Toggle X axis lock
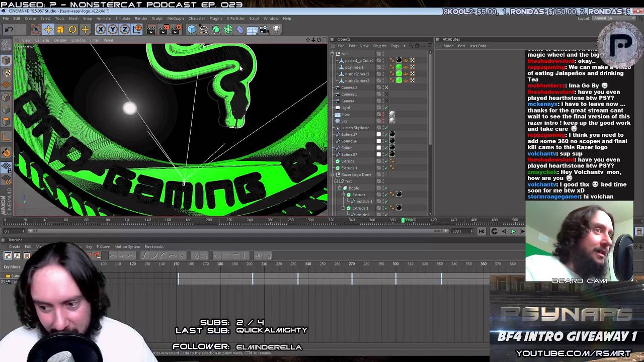Image resolution: width=644 pixels, height=362 pixels. point(101,30)
